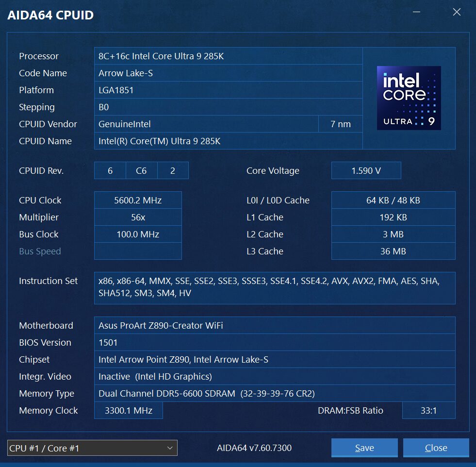This screenshot has width=476, height=467.
Task: Click the Instruction Set label
Action: [x=48, y=281]
